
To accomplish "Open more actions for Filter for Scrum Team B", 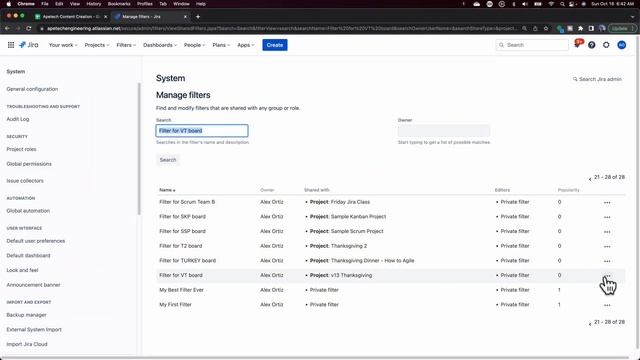I will point(607,202).
